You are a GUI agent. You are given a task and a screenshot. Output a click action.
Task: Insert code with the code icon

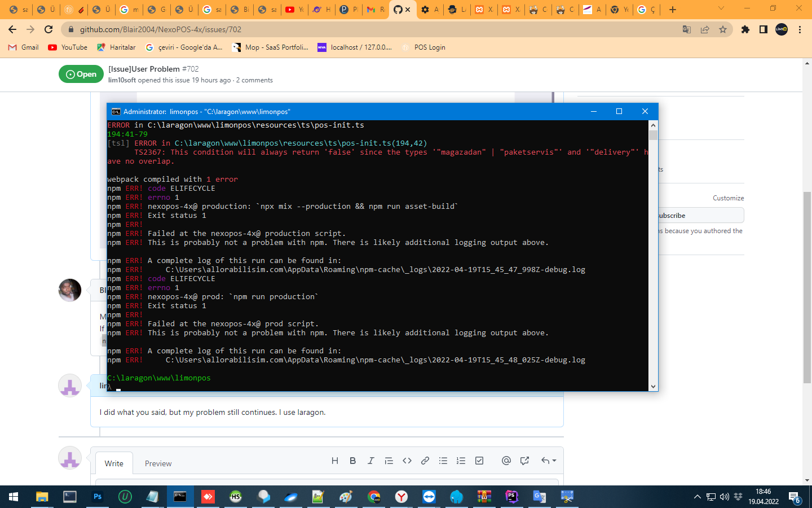tap(407, 461)
